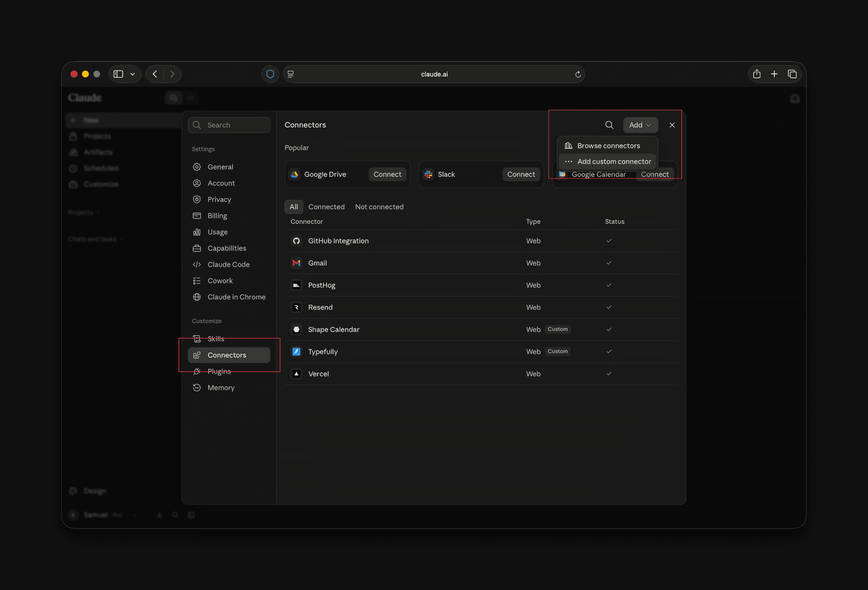Screen dimensions: 868x590
Task: Toggle the Add dropdown button
Action: (640, 125)
